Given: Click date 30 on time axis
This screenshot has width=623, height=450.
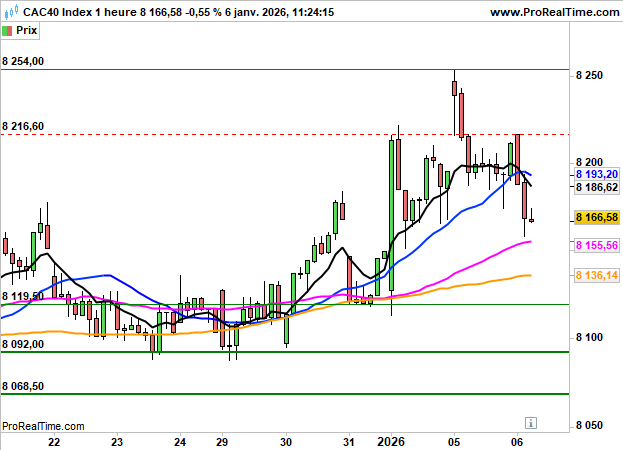Looking at the screenshot, I should coord(286,442).
